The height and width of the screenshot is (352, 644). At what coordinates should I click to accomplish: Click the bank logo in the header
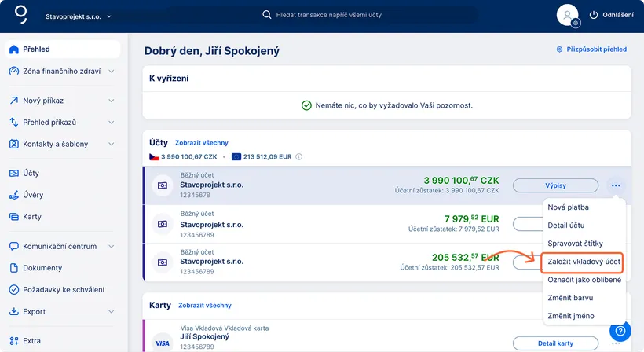click(21, 14)
